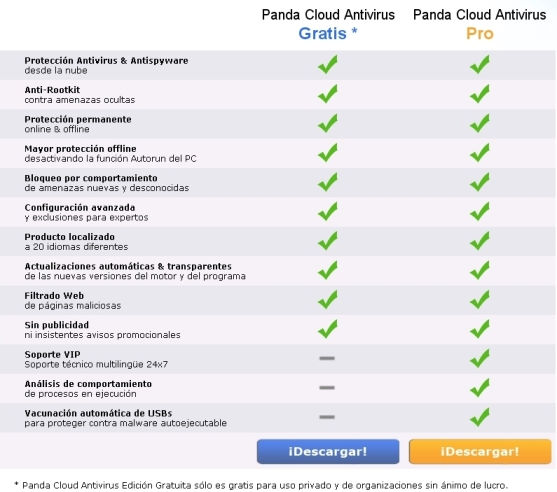Click gray dash for Análisis de comportamiento
The width and height of the screenshot is (557, 492).
point(327,388)
